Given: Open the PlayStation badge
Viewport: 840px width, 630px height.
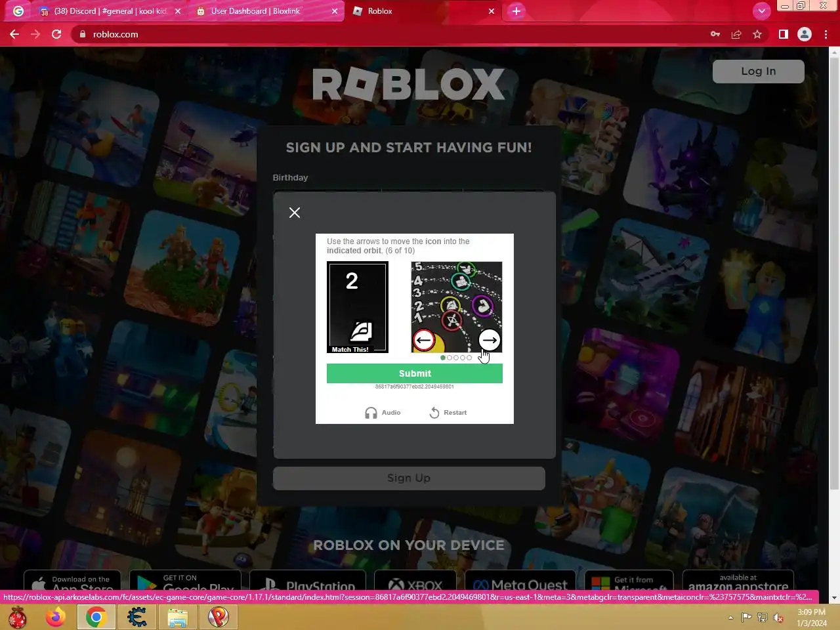Looking at the screenshot, I should click(x=307, y=581).
